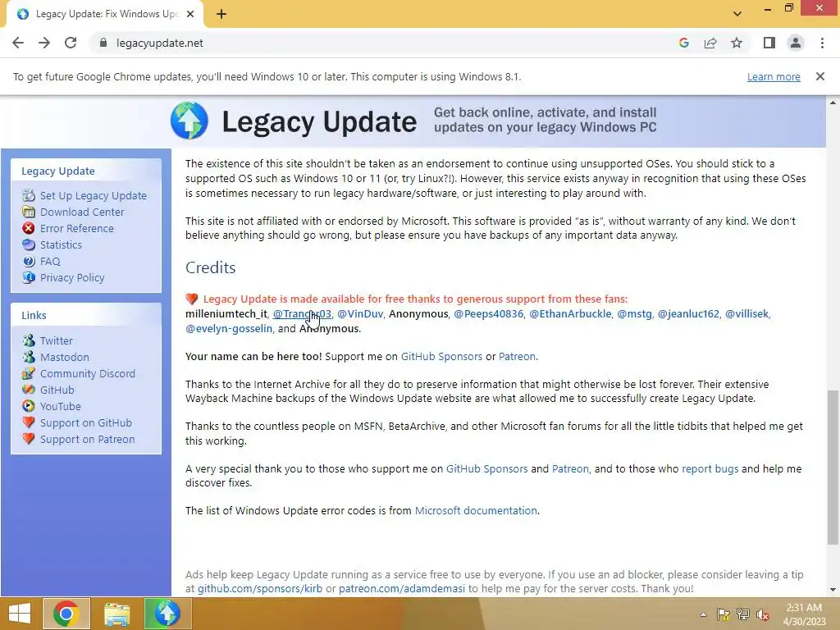Click the page vertical scrollbar thumb
The image size is (840, 630).
pos(833,467)
